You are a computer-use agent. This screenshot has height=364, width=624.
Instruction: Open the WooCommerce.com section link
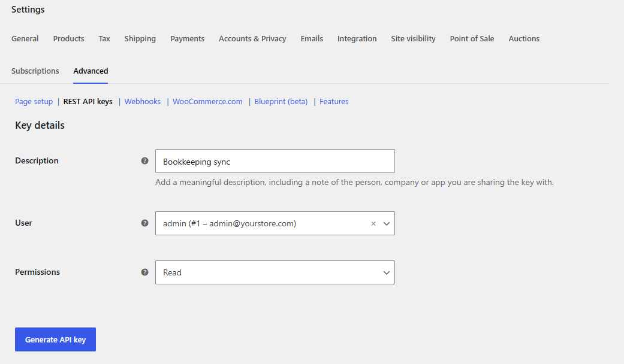coord(207,101)
